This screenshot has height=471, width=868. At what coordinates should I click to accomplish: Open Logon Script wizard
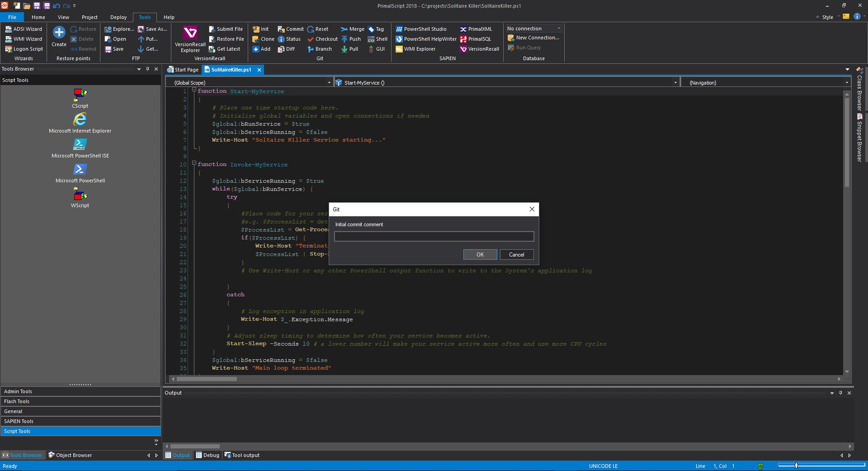[x=24, y=49]
